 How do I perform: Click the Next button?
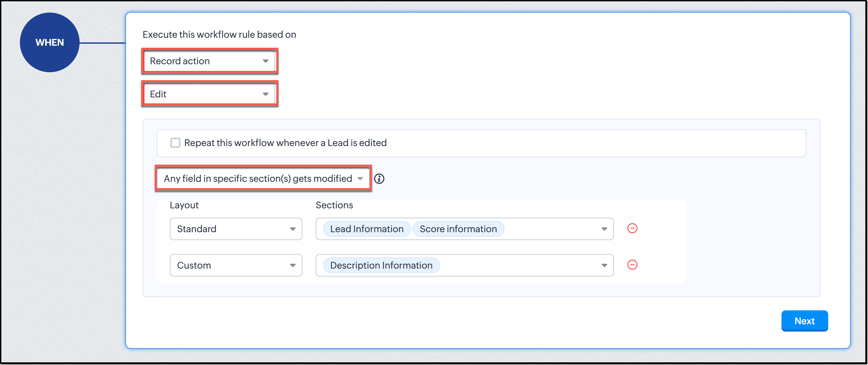pos(804,321)
